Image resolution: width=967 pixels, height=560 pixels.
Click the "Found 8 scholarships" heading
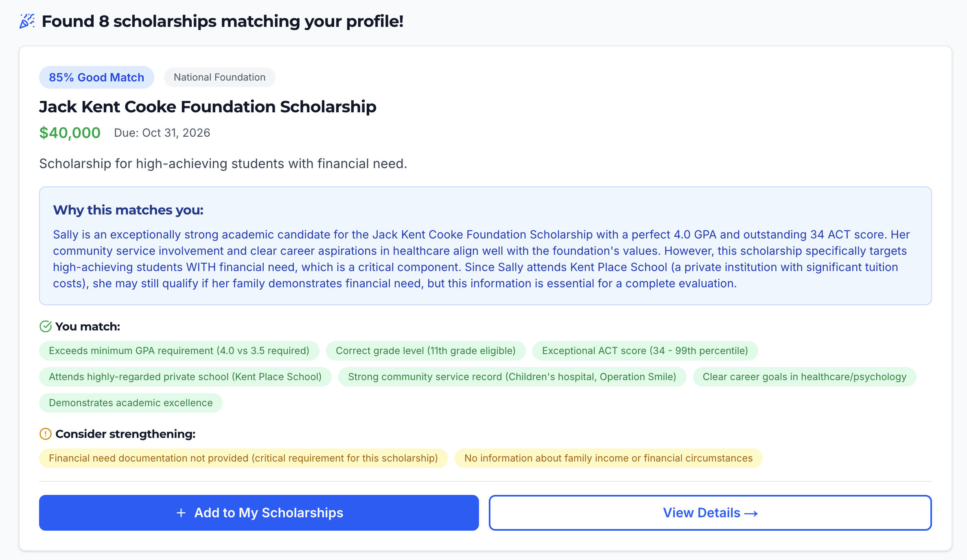point(223,21)
